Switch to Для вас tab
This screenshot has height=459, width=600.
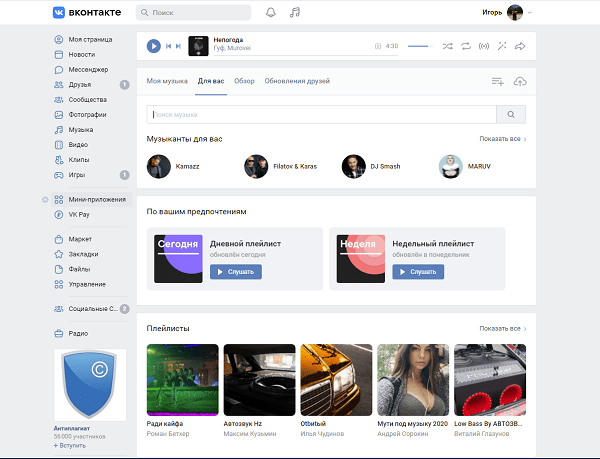(211, 81)
